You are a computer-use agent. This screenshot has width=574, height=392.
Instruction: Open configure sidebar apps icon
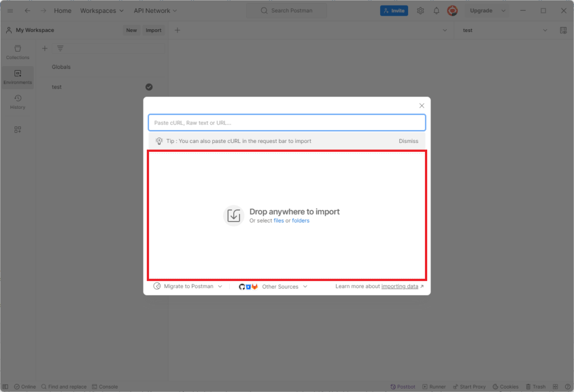17,130
